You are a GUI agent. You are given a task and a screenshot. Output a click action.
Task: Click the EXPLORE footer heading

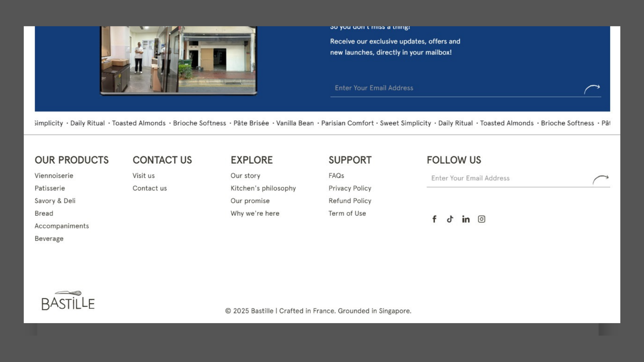pos(252,160)
